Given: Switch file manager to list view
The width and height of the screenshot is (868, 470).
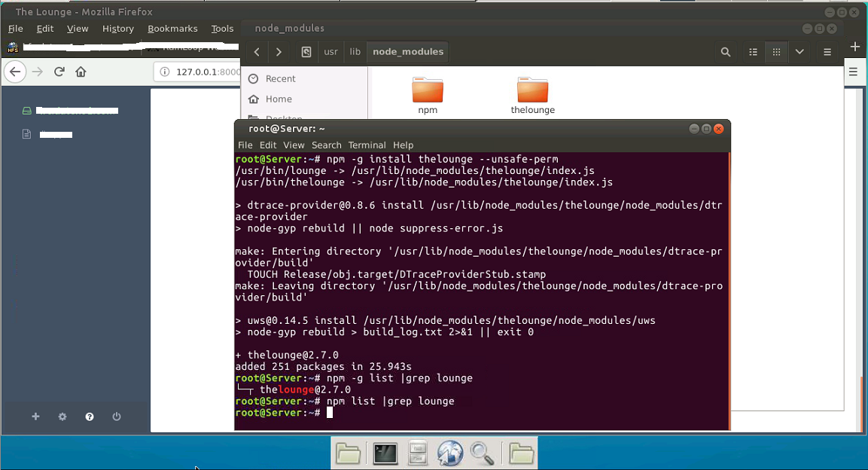Looking at the screenshot, I should click(753, 52).
